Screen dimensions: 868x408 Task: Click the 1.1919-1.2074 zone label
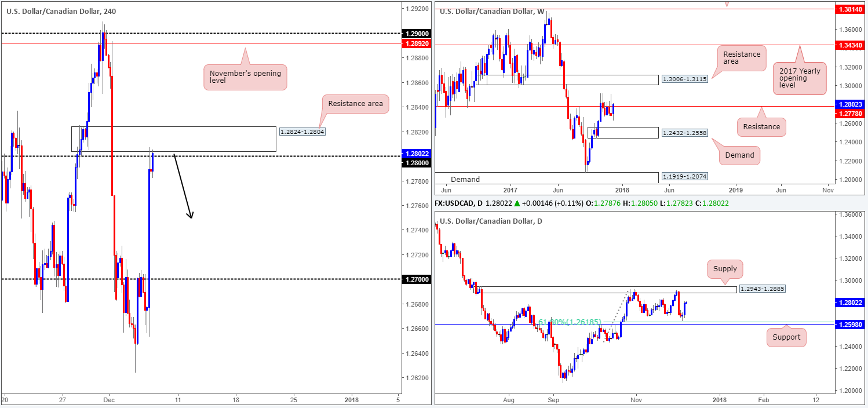coord(684,176)
